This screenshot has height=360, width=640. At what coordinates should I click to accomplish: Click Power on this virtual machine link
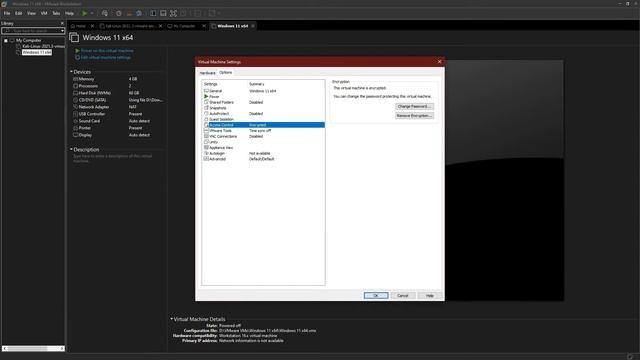107,51
